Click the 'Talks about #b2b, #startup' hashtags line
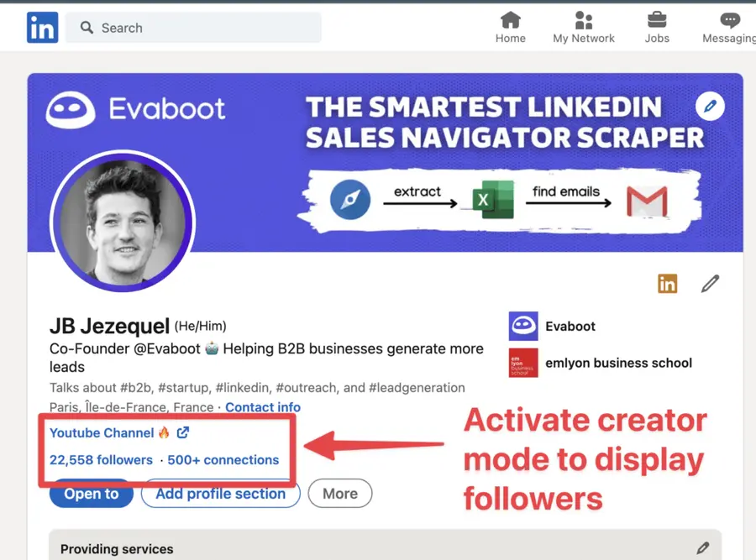 (257, 388)
